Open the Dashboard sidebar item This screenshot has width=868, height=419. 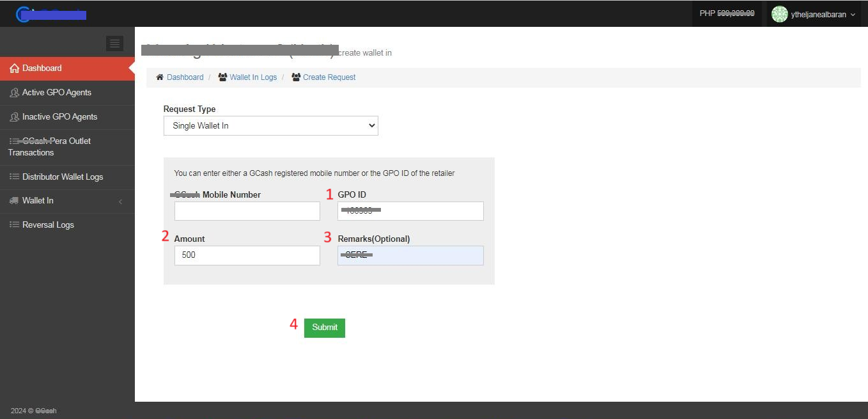click(x=67, y=68)
